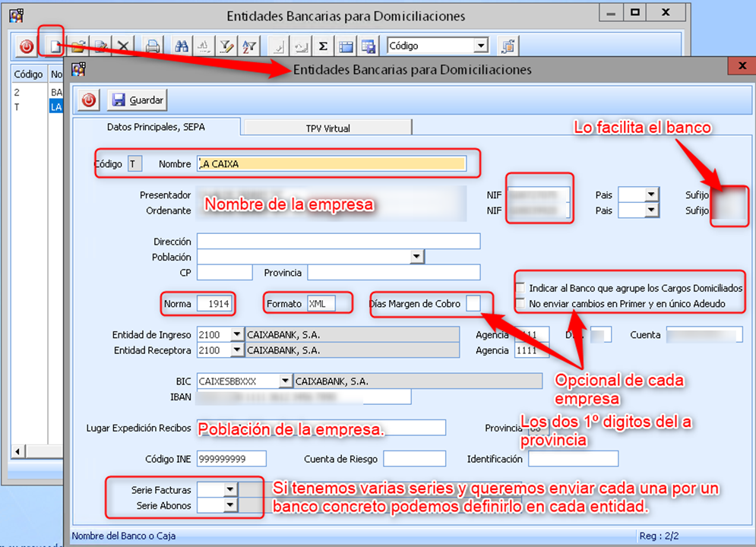The image size is (756, 547).
Task: Toggle 'Indicar al Banco que agrupe los Cargos' checkbox
Action: [x=520, y=289]
